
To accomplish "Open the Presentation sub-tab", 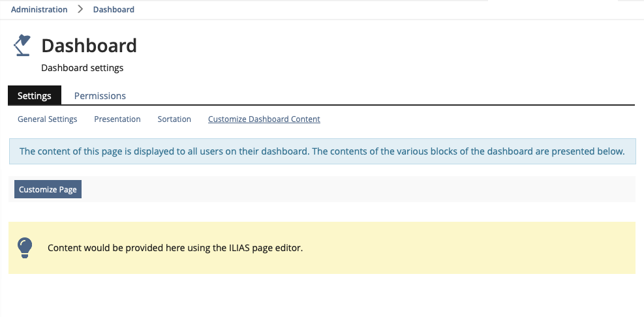I will click(117, 119).
